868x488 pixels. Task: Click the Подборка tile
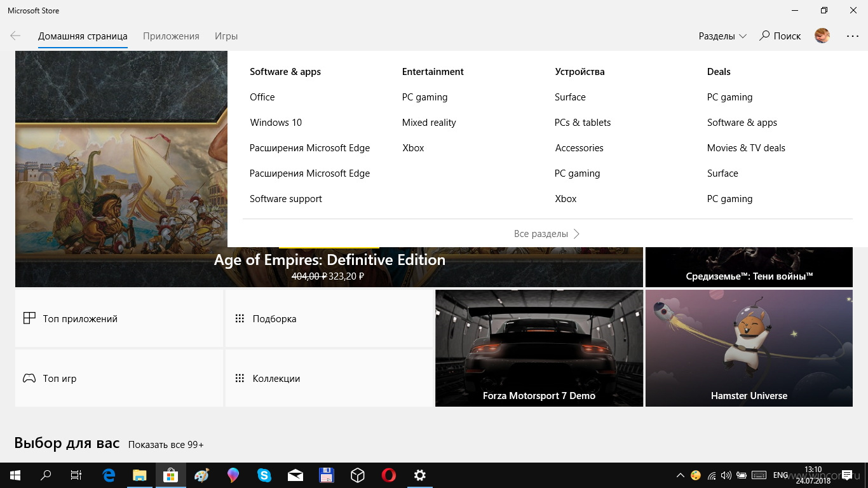click(329, 318)
